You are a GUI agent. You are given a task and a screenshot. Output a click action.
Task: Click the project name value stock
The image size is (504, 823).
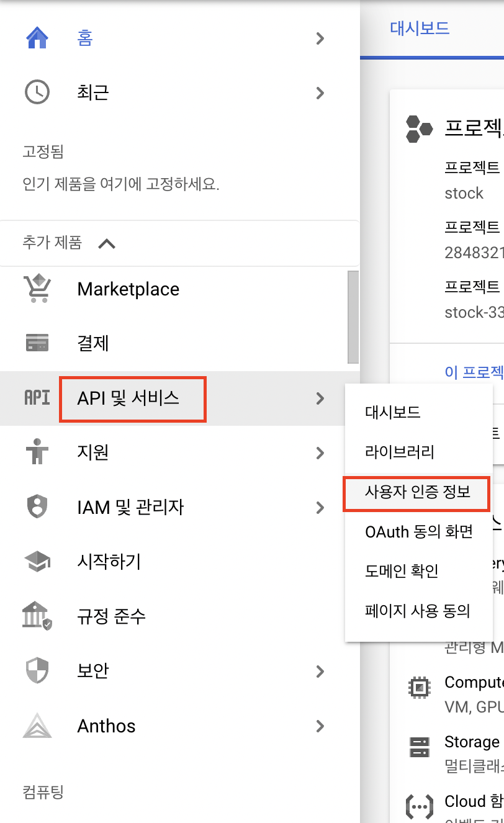[464, 193]
